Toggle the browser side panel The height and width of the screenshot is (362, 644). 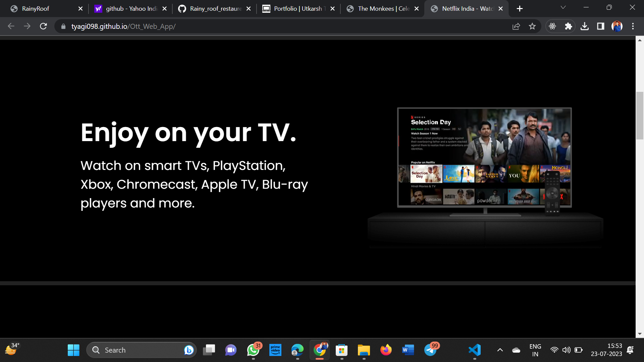click(x=600, y=26)
